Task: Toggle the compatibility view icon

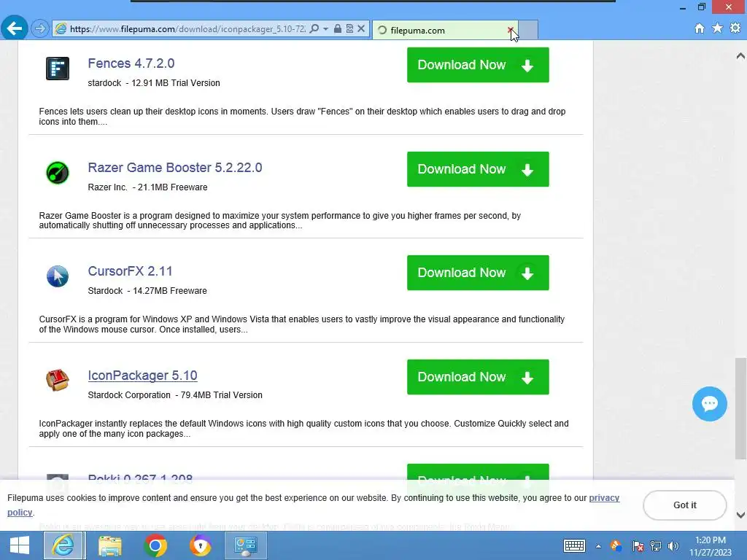Action: [349, 29]
